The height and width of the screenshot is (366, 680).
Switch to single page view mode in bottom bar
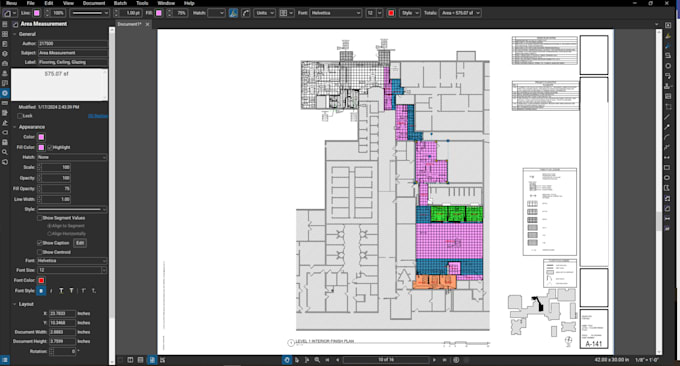click(152, 360)
